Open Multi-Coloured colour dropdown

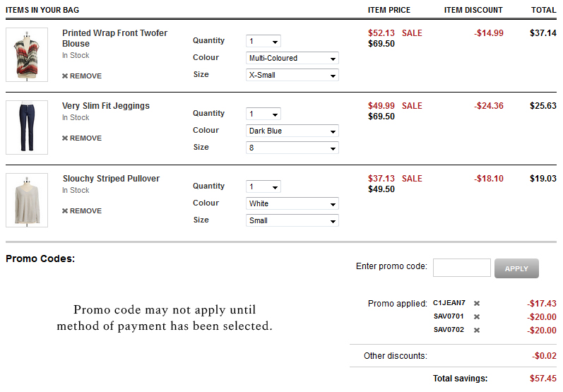pyautogui.click(x=292, y=58)
